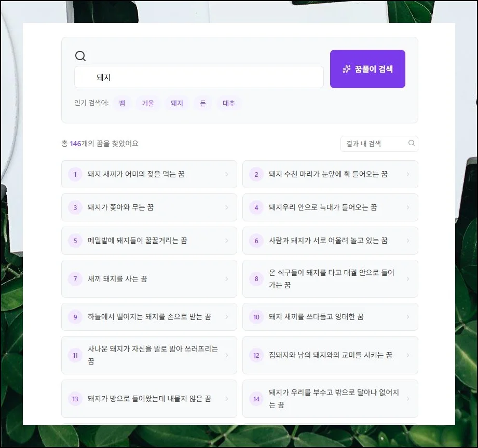The image size is (478, 448).
Task: Expand result 1 about 돼지 새끼가 어미의 젖을 먹는 꿈
Action: click(149, 174)
